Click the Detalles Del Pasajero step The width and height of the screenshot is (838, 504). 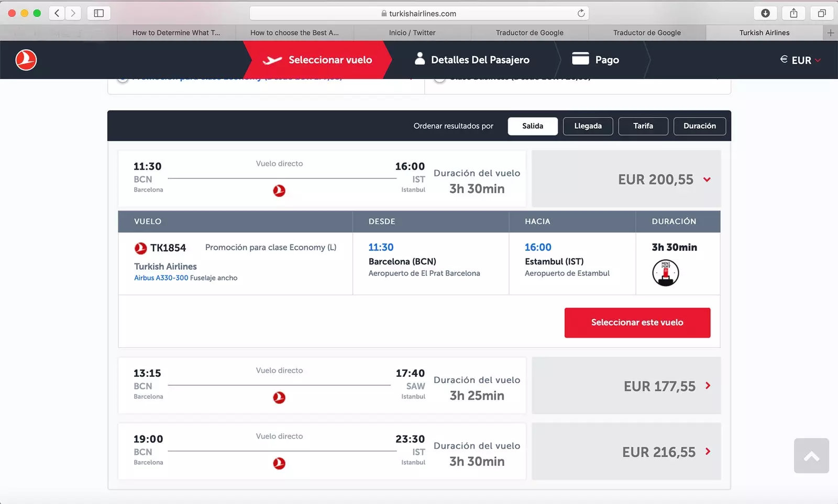pos(472,60)
